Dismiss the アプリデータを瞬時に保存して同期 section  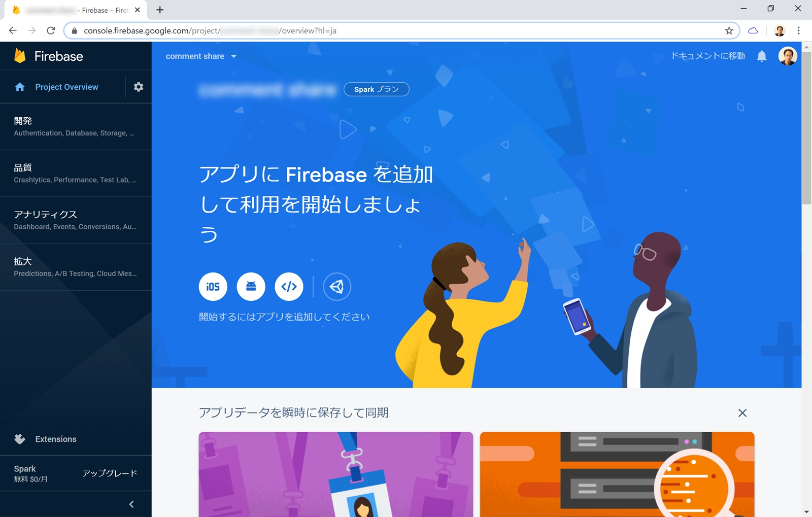click(742, 413)
